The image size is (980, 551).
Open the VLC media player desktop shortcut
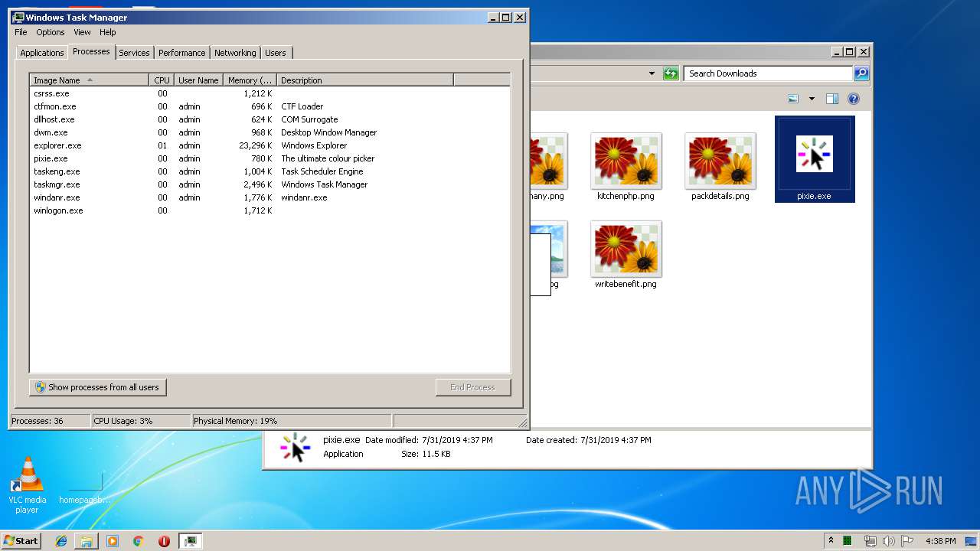pyautogui.click(x=27, y=486)
